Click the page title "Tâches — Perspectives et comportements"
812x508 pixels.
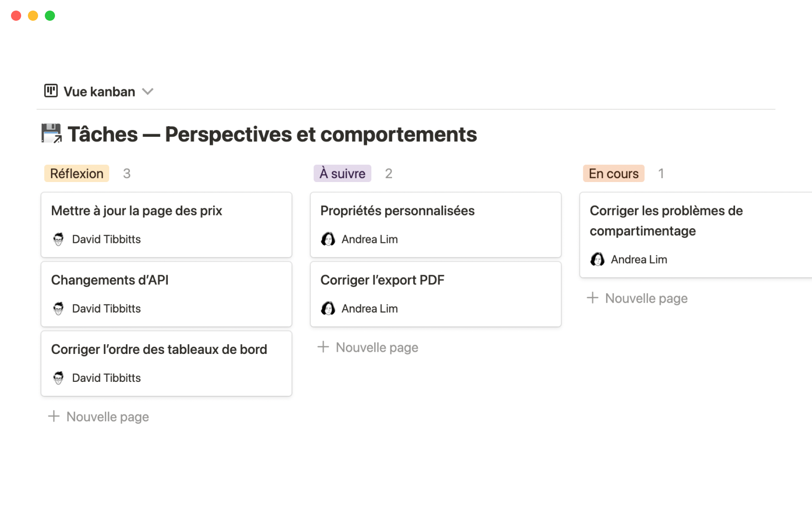click(x=273, y=134)
